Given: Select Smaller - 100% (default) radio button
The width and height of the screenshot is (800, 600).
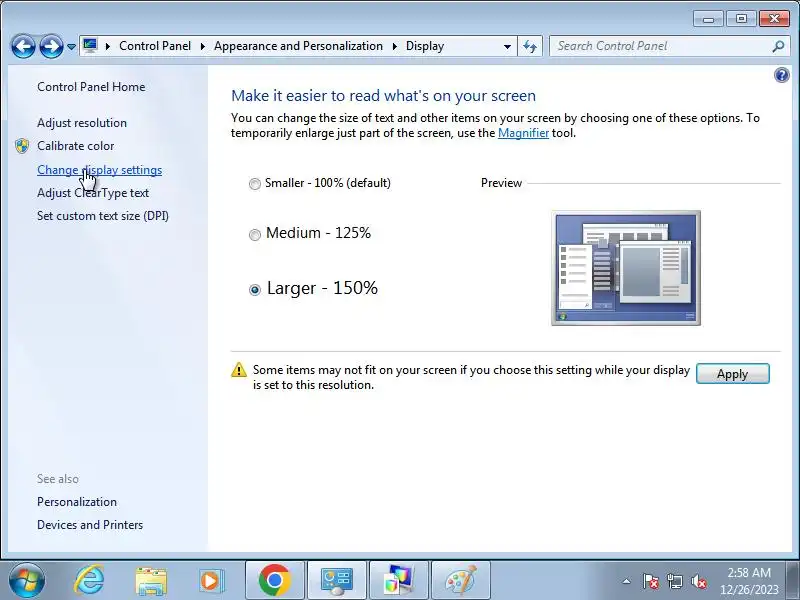Looking at the screenshot, I should tap(255, 184).
